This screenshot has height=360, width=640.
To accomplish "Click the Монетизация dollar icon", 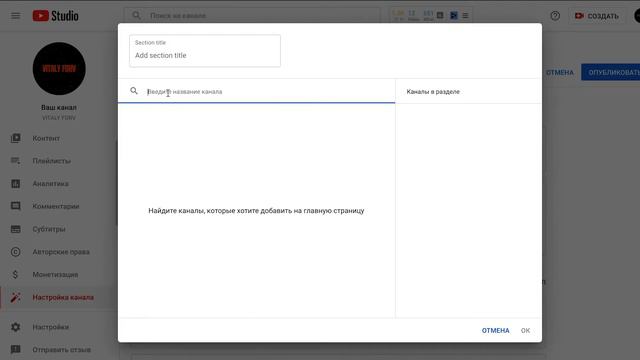I will 16,275.
